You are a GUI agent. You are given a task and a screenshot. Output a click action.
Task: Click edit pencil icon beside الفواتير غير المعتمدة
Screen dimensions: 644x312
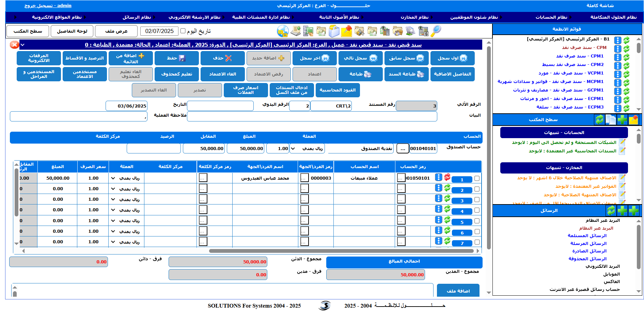622,186
